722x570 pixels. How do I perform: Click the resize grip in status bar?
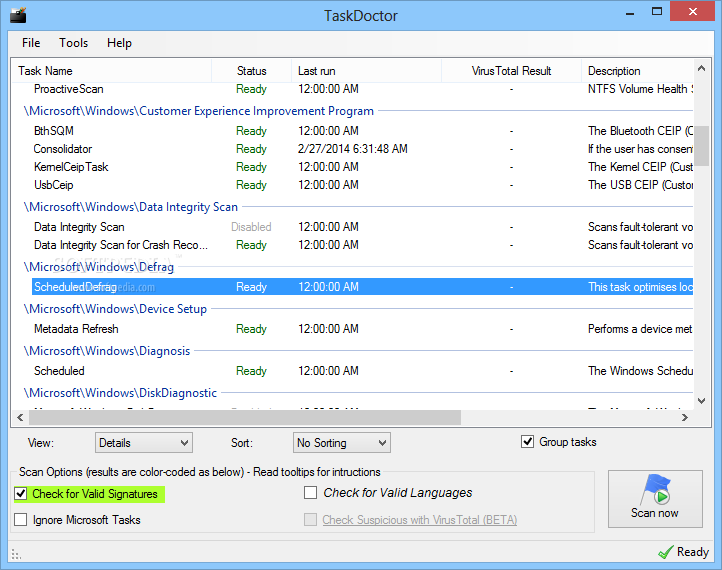[16, 554]
